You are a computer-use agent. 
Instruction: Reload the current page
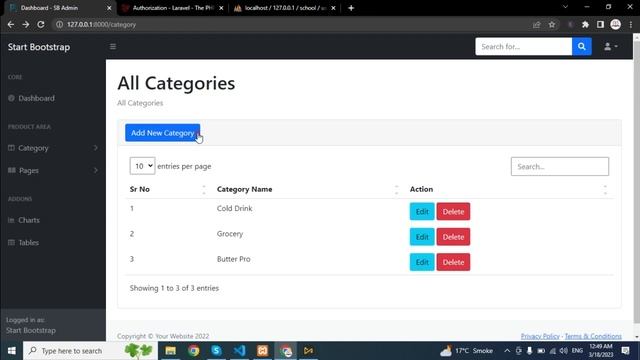coord(41,24)
